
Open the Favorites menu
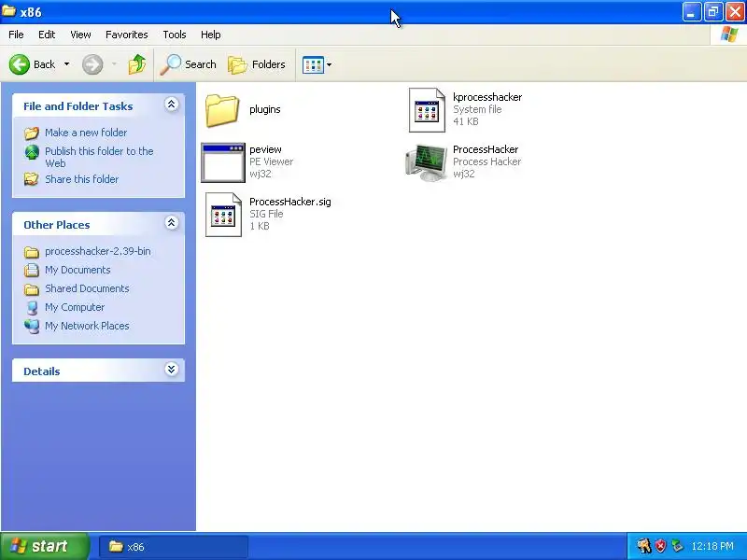(127, 35)
